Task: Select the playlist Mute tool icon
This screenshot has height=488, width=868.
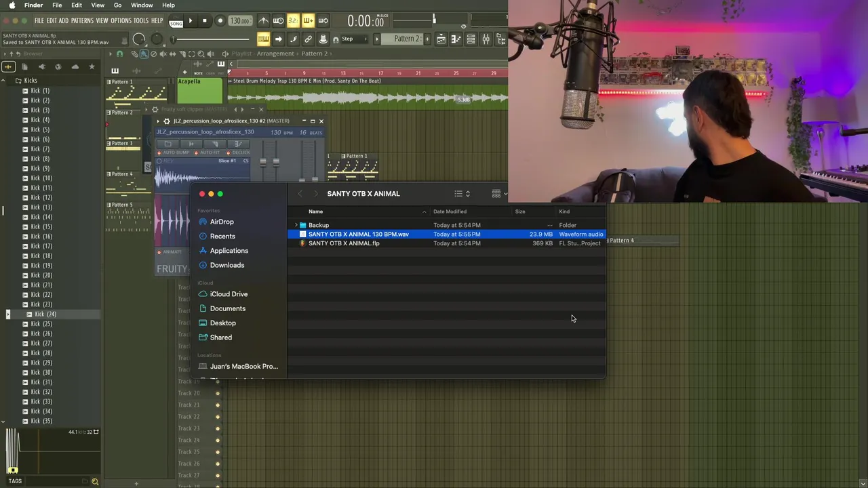Action: point(163,54)
